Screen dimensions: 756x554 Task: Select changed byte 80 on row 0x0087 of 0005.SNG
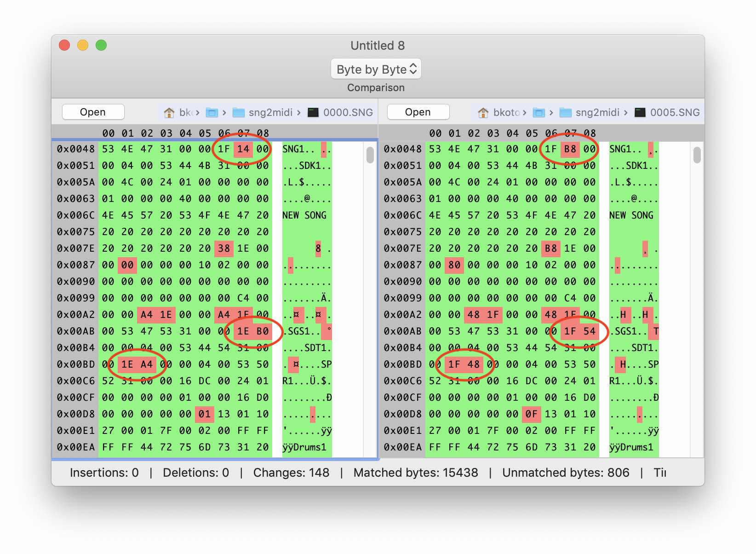[454, 265]
